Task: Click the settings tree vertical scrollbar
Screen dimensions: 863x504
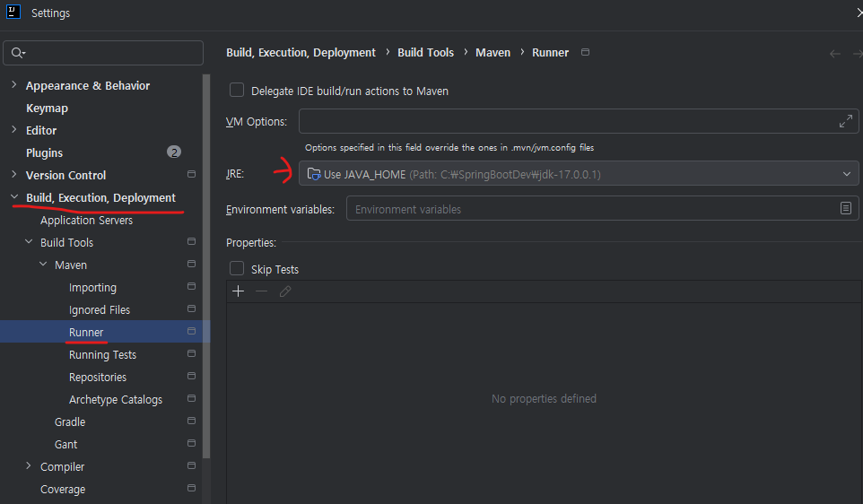Action: [x=206, y=266]
